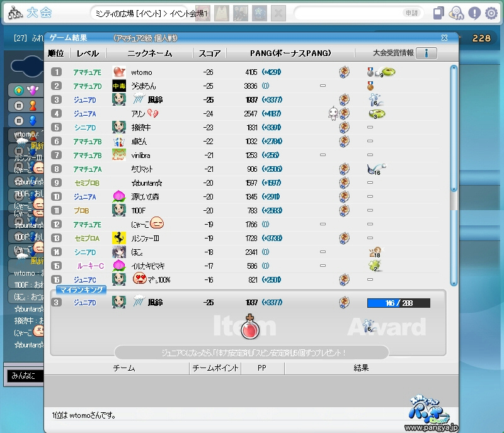Click the orange cat avatar for vinlibra
504x433 pixels.
[118, 155]
